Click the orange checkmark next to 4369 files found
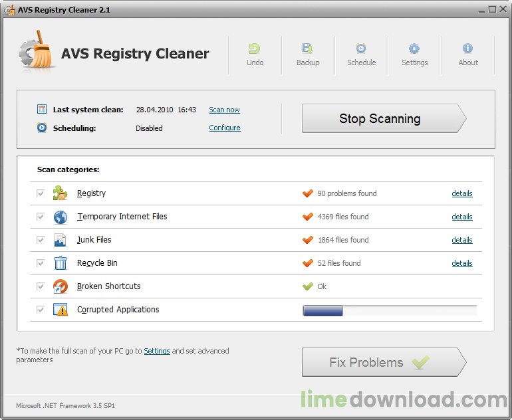The image size is (512, 420). (308, 217)
